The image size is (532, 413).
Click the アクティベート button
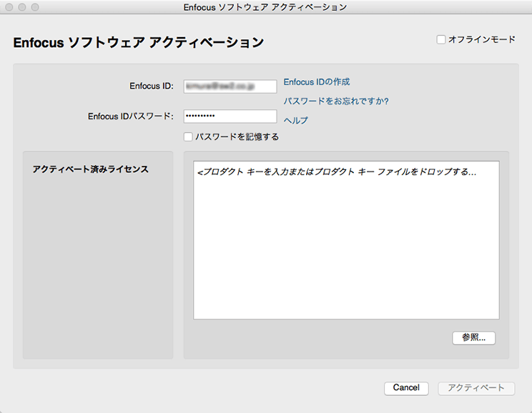[476, 388]
